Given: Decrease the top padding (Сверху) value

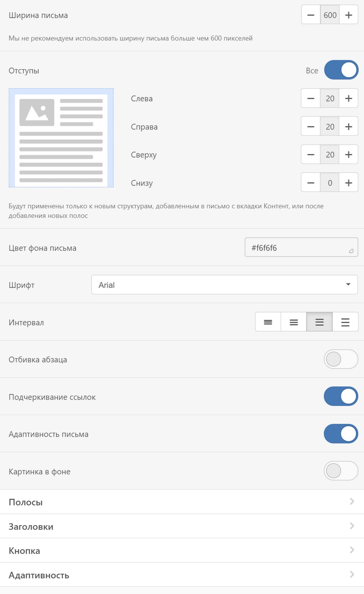Looking at the screenshot, I should [311, 154].
